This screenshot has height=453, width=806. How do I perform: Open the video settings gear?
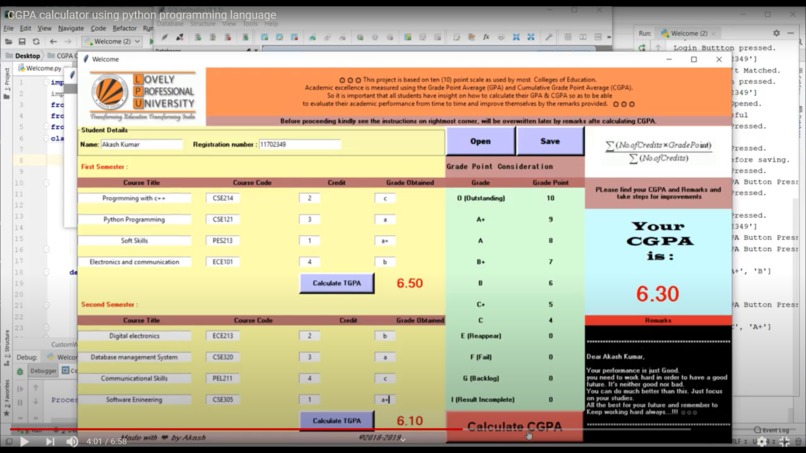tap(762, 441)
